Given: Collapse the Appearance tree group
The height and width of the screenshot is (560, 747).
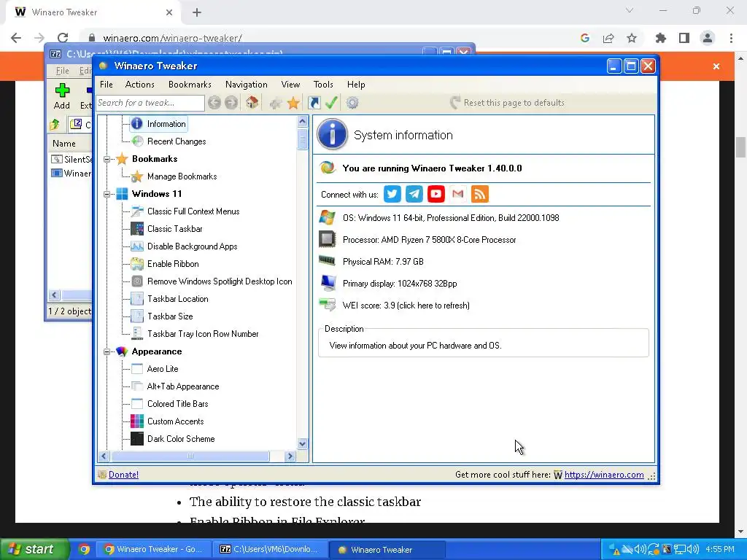Looking at the screenshot, I should click(x=107, y=351).
